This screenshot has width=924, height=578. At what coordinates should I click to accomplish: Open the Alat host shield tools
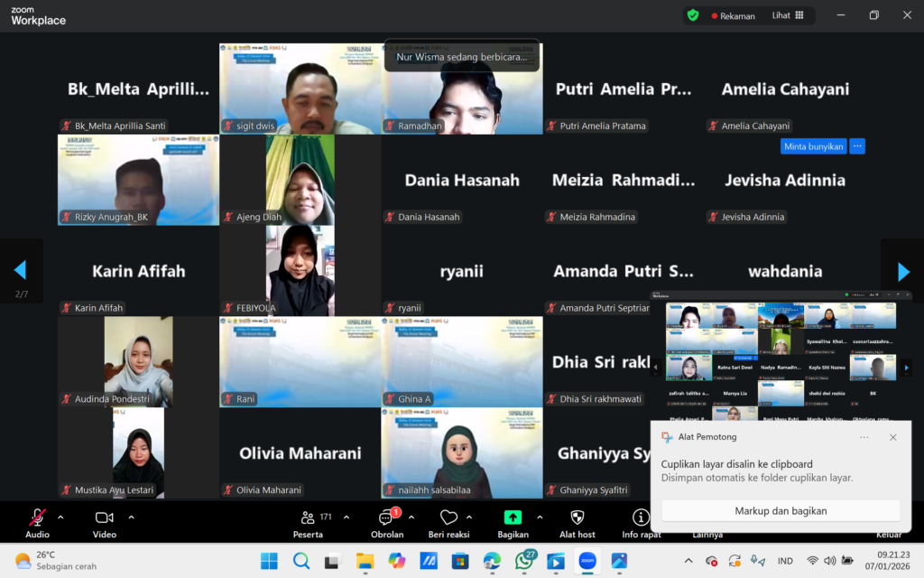pos(577,518)
